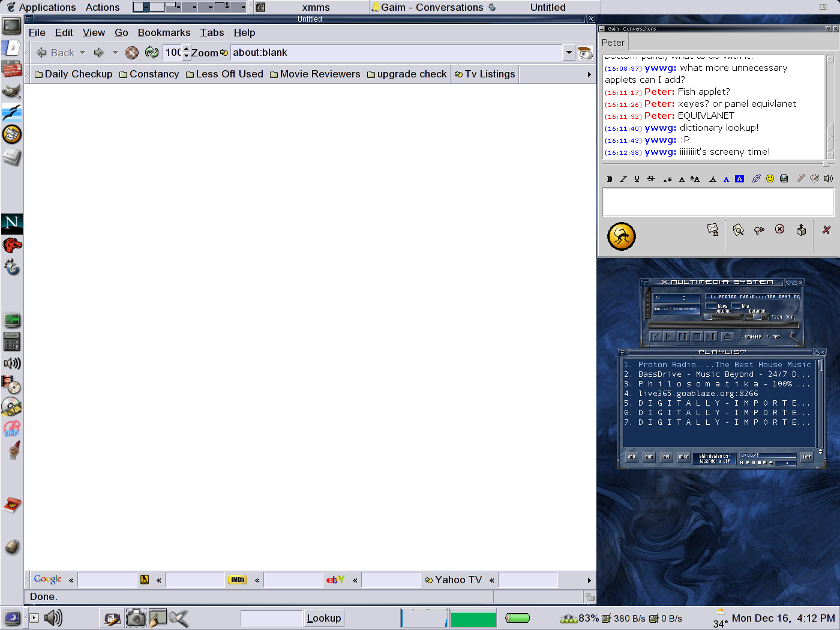The image size is (840, 630).
Task: Click the playlist misc button
Action: point(683,457)
